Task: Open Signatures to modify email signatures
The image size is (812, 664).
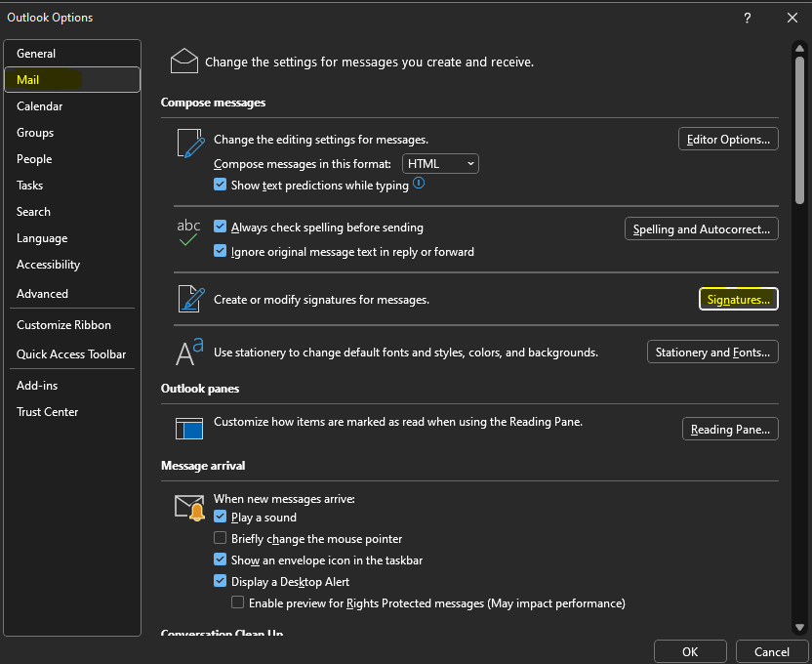Action: [738, 299]
